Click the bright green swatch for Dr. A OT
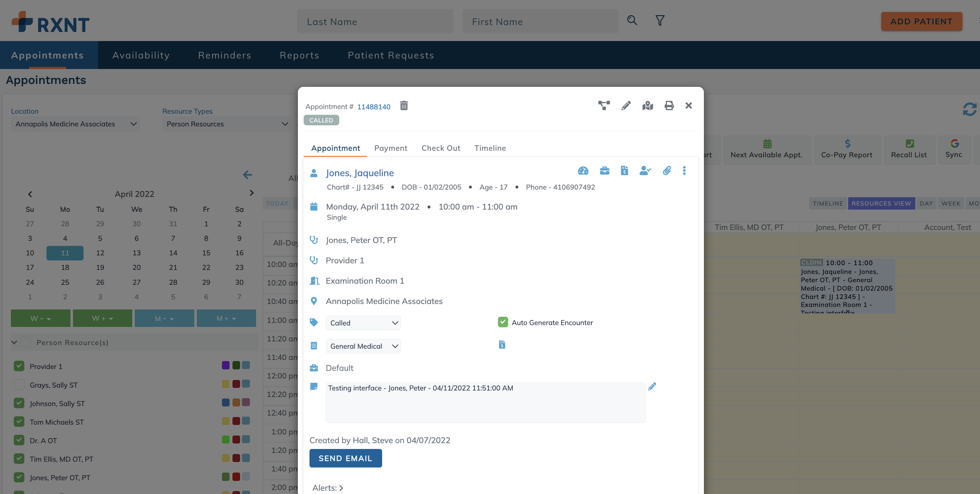Image resolution: width=980 pixels, height=494 pixels. coord(226,439)
